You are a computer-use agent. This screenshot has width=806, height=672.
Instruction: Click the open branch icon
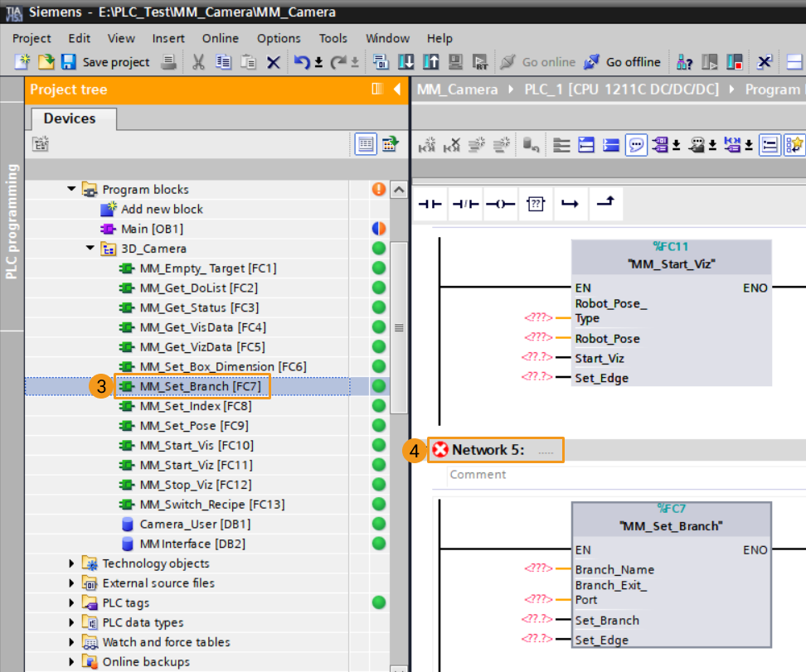(570, 204)
